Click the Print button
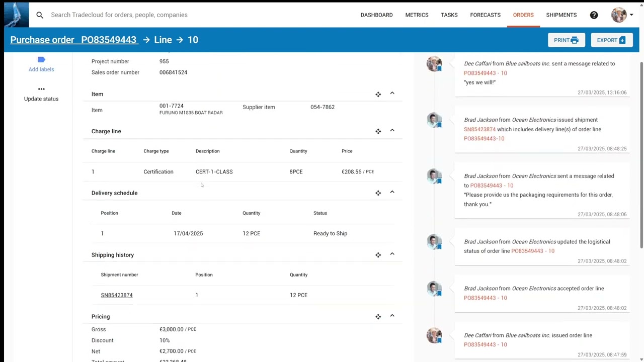This screenshot has width=644, height=362. (x=567, y=40)
